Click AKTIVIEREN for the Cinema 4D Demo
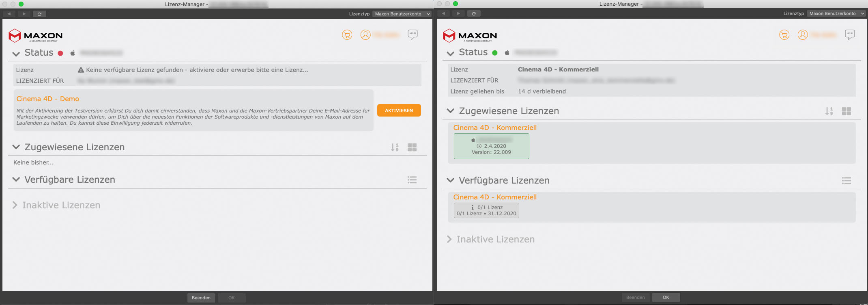The image size is (868, 305). (x=399, y=110)
